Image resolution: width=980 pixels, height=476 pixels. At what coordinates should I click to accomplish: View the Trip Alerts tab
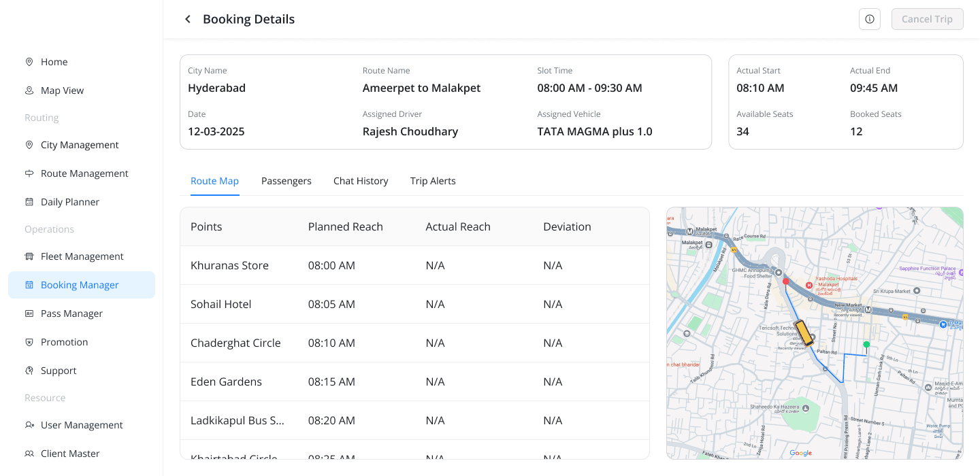(x=433, y=181)
